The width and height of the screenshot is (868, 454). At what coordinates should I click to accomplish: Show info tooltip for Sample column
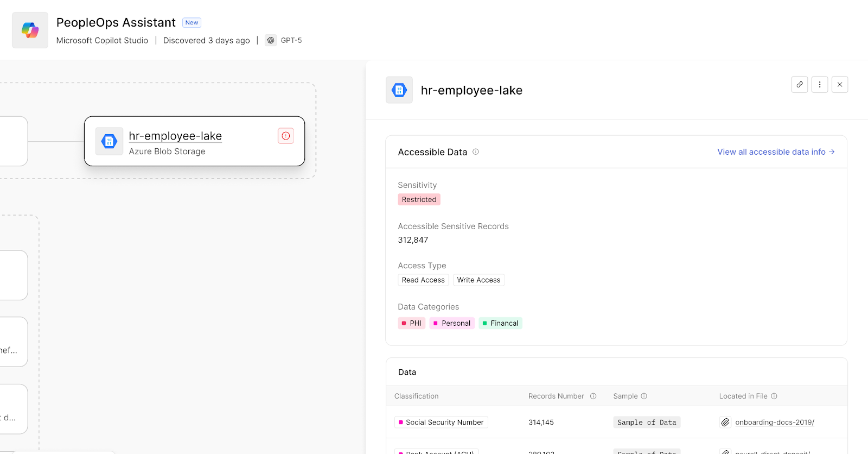point(644,396)
